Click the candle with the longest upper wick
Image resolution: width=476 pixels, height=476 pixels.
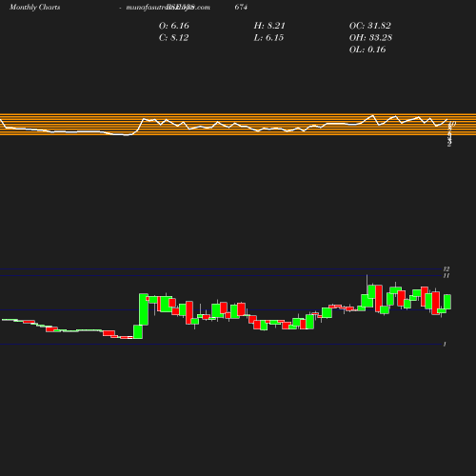[x=367, y=301]
